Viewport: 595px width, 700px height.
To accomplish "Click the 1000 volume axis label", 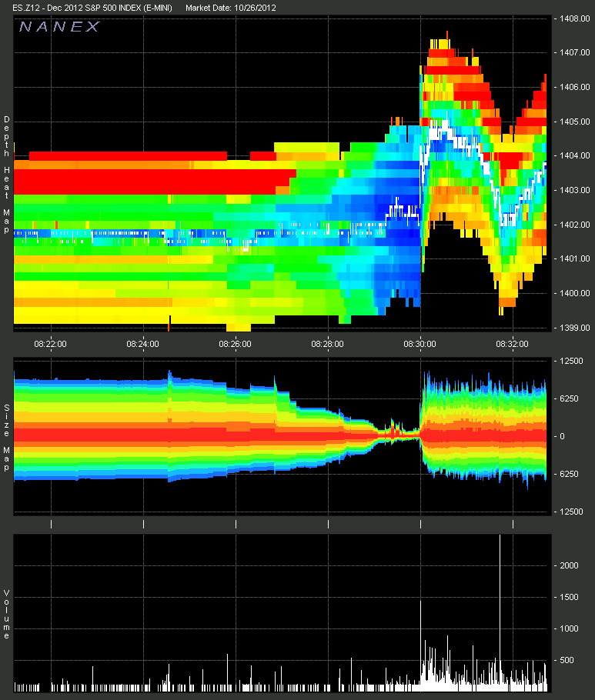I will 569,628.
